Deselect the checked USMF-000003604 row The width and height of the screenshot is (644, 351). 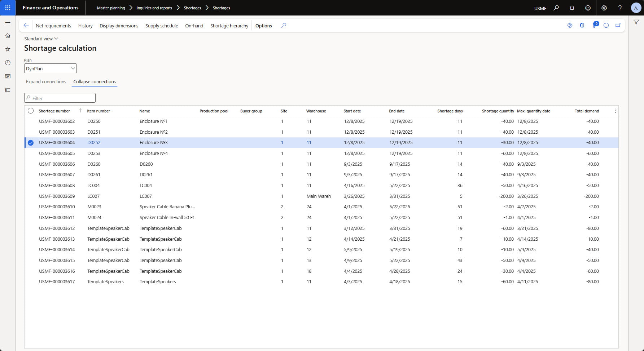31,143
